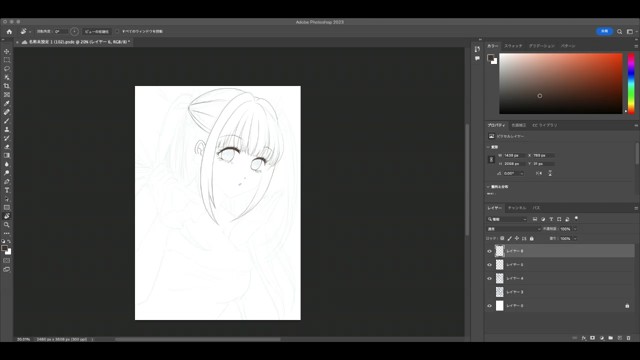This screenshot has height=360, width=640.
Task: Toggle layer filtering switch
Action: pos(576,218)
